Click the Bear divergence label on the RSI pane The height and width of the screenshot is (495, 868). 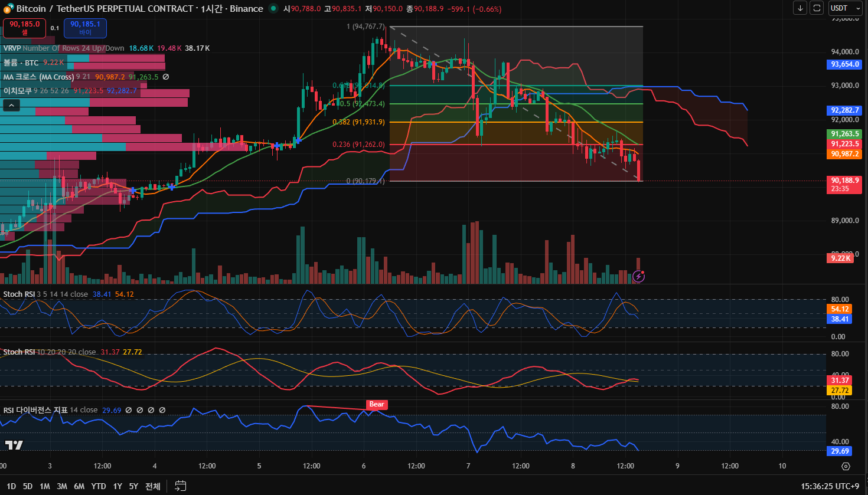377,405
